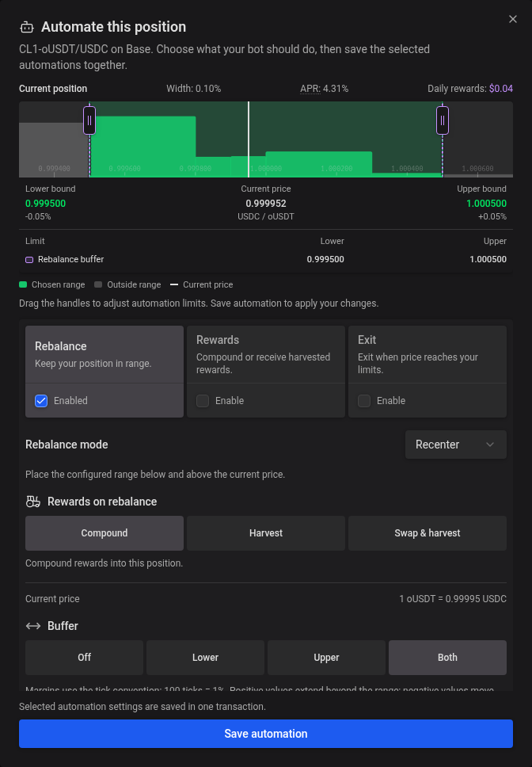
Task: Click the white current price line on chart
Action: tap(249, 139)
